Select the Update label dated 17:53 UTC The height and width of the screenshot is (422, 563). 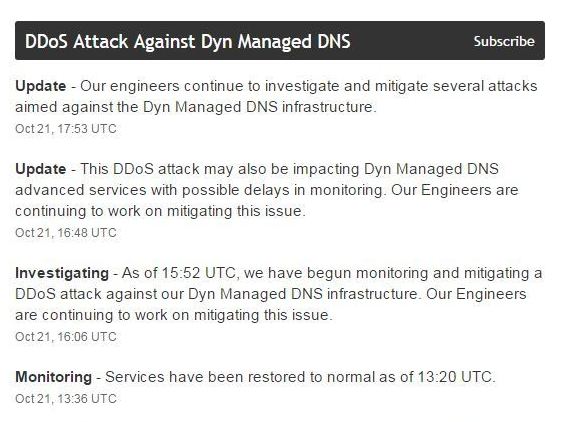[x=41, y=86]
